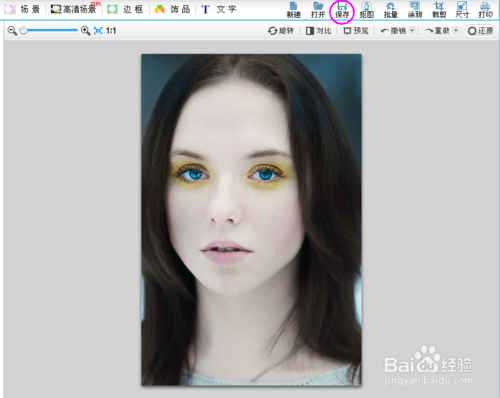Expand the 重做 (Redo) history dropdown arrow
Image resolution: width=500 pixels, height=398 pixels.
(x=456, y=31)
